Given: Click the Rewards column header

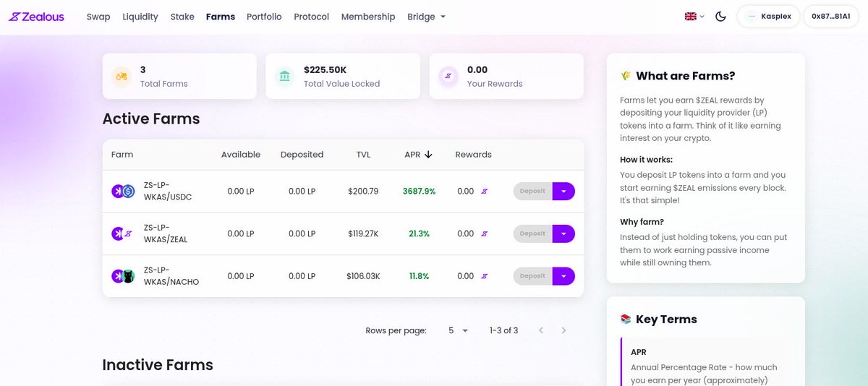Looking at the screenshot, I should click(473, 154).
